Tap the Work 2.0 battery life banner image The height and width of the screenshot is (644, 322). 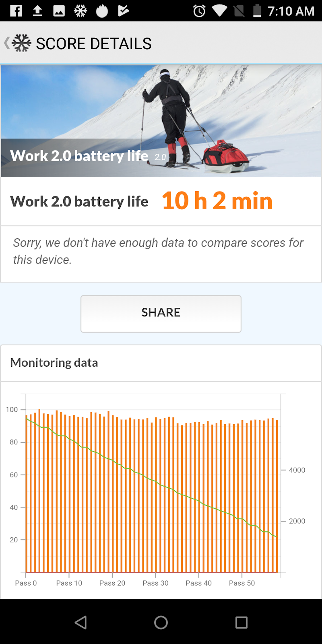161,121
